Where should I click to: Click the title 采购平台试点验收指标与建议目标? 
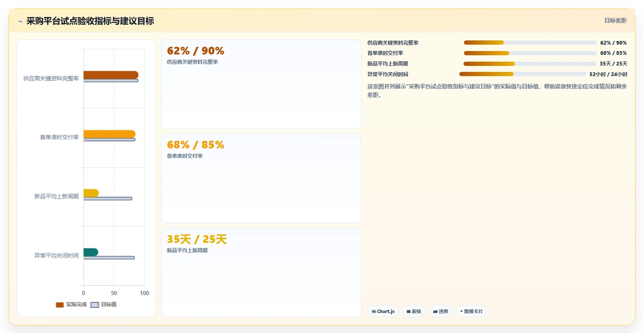(x=90, y=21)
